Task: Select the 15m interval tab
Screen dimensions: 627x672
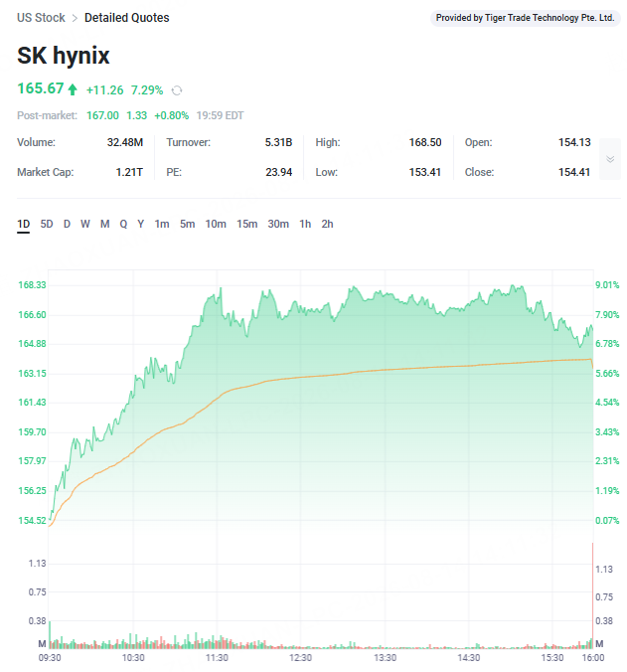Action: [x=247, y=224]
